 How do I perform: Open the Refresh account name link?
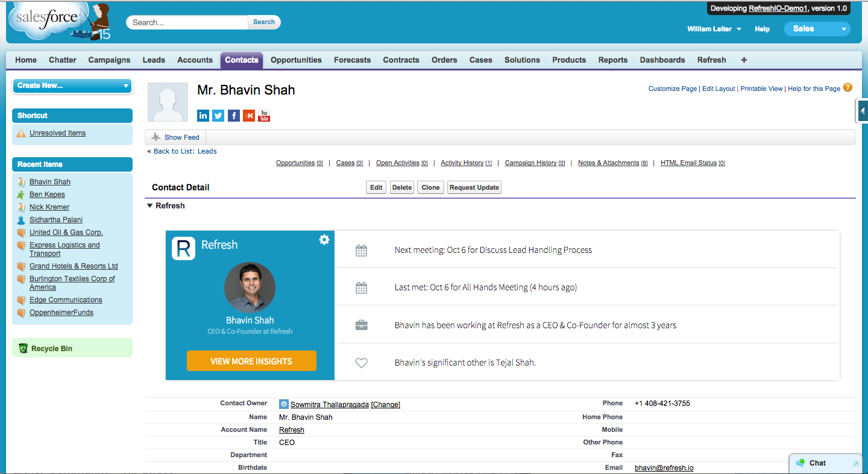292,430
